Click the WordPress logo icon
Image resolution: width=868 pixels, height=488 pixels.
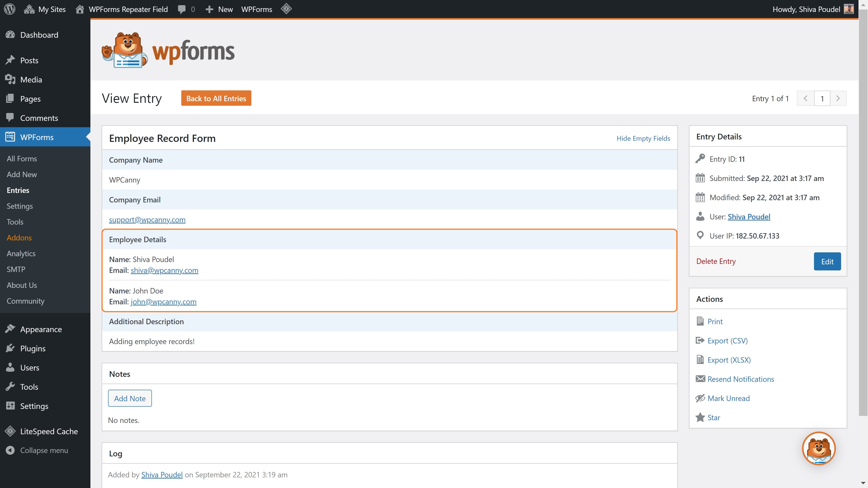(10, 9)
